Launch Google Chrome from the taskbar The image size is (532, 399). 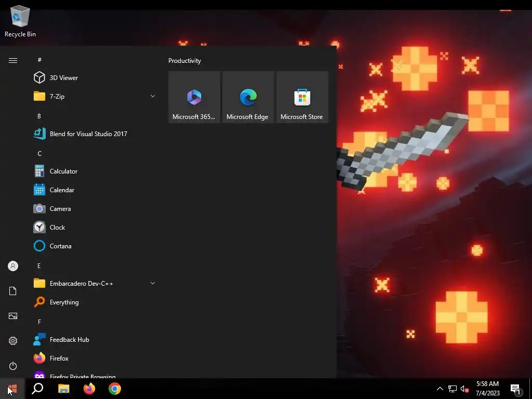[115, 389]
